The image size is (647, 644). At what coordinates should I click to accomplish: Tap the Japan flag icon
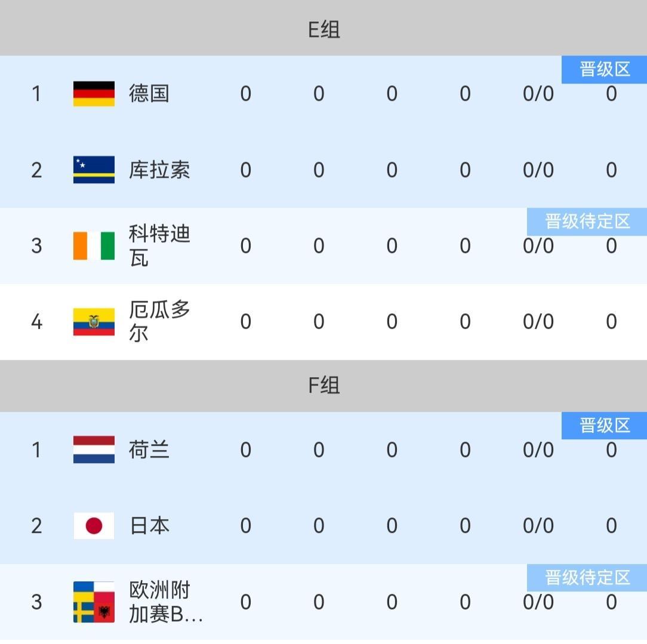[x=94, y=526]
